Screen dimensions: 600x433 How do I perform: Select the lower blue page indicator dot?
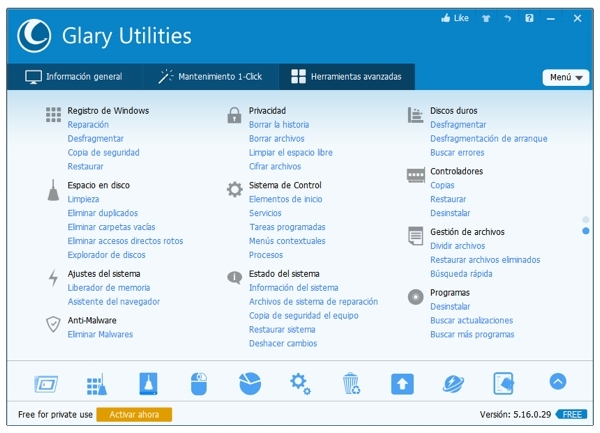click(585, 231)
